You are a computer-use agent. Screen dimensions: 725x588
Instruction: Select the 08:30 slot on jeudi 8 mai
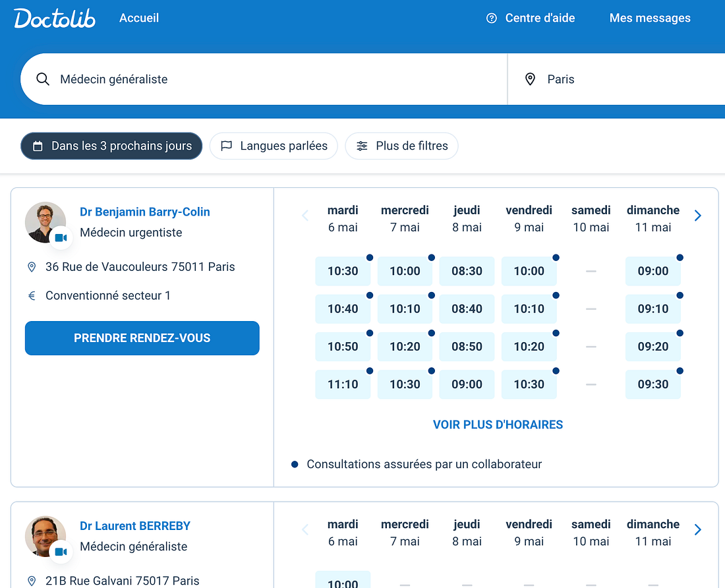(467, 271)
